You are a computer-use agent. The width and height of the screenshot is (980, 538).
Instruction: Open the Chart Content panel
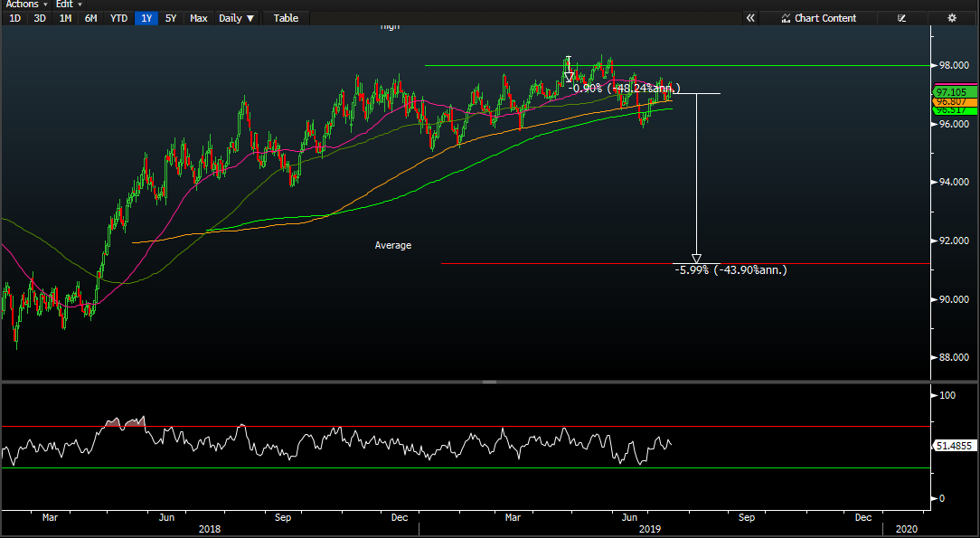click(818, 18)
